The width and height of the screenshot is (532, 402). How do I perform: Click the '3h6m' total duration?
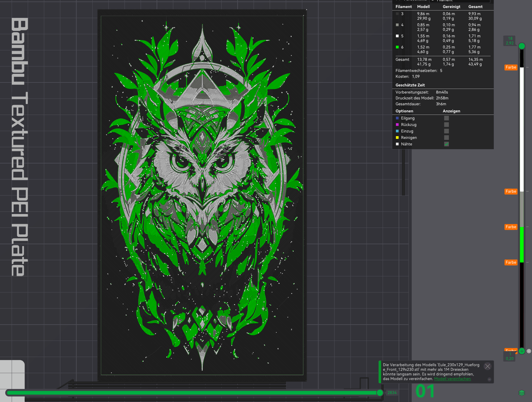pos(441,104)
